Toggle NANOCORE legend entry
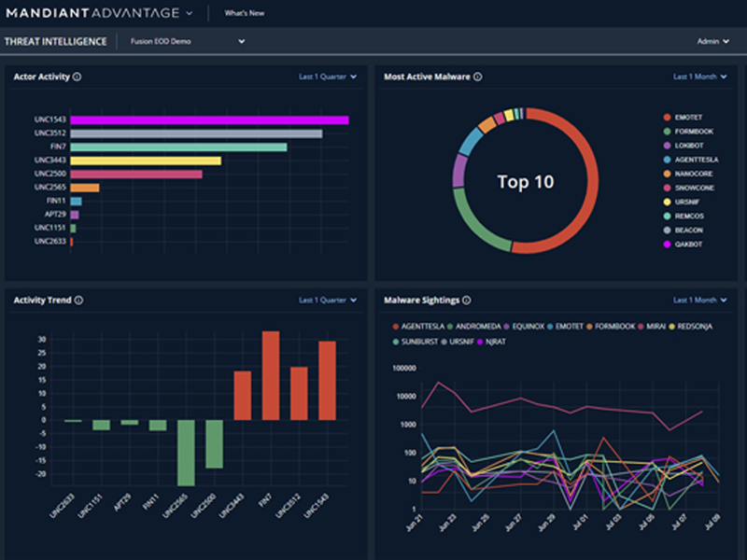Screen dimensions: 747x560 tap(688, 174)
